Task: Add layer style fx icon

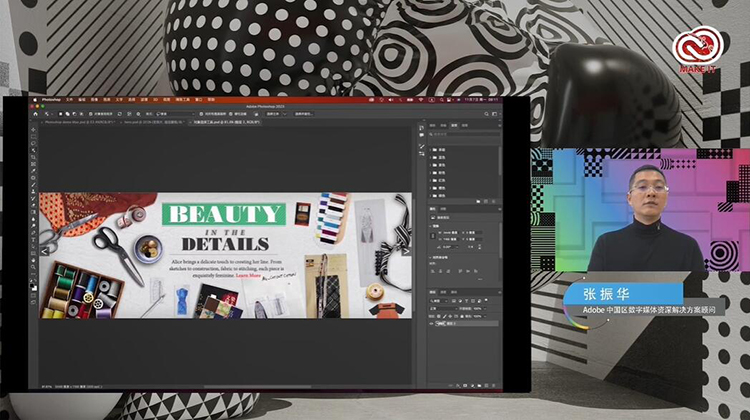Action: [458, 386]
